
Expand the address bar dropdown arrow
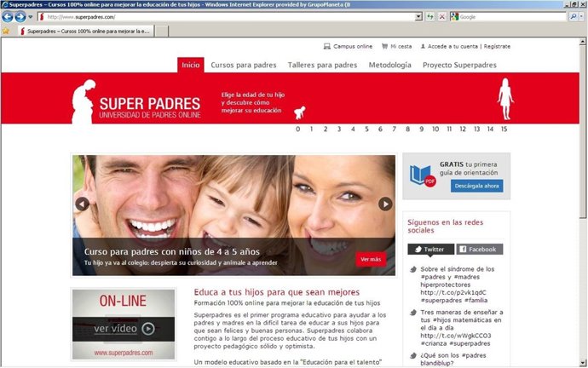click(419, 17)
